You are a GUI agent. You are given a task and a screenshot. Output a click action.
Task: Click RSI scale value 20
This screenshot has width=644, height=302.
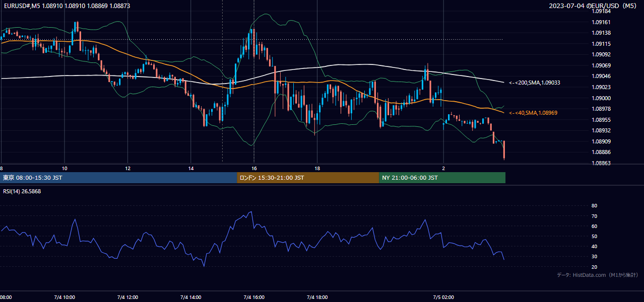coord(594,267)
